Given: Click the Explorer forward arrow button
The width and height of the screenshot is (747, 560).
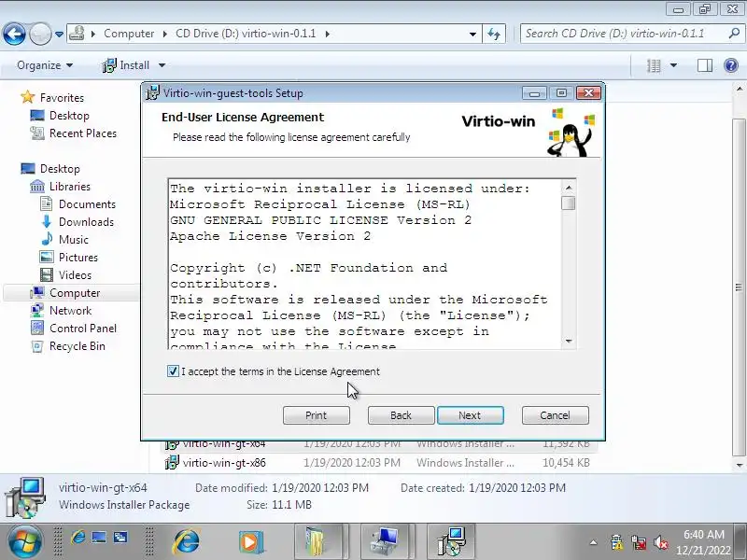Looking at the screenshot, I should pos(40,34).
